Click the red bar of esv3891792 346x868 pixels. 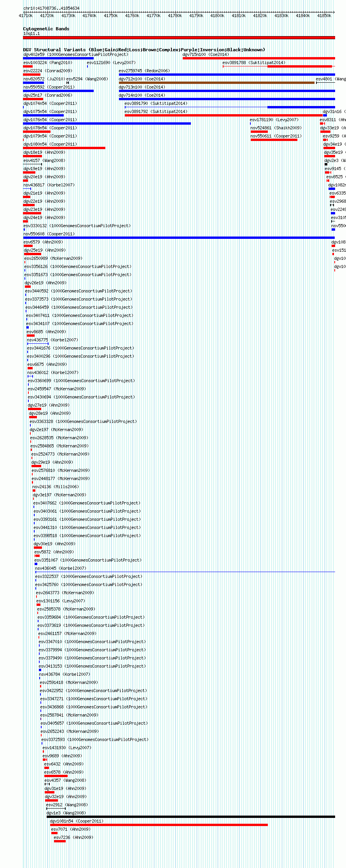(224, 115)
